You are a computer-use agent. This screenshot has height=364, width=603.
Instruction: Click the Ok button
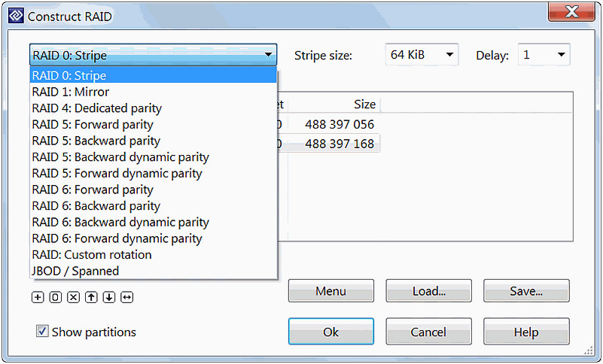(331, 332)
